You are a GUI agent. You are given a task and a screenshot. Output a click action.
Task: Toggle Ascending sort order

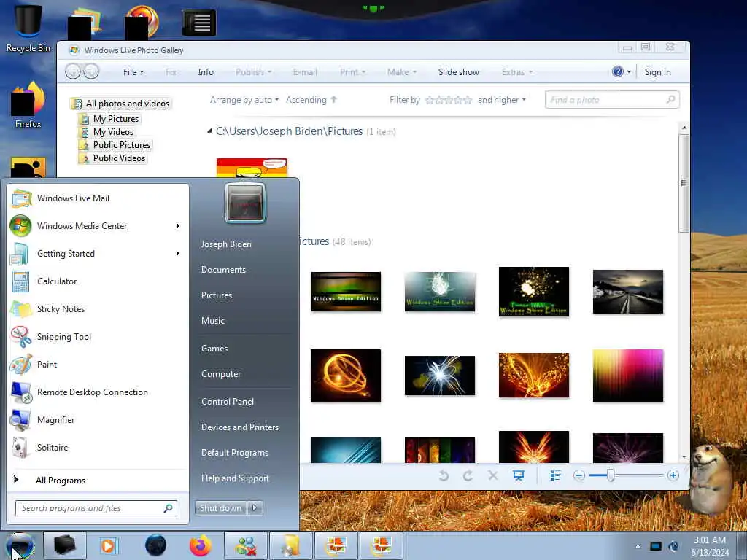pyautogui.click(x=311, y=100)
